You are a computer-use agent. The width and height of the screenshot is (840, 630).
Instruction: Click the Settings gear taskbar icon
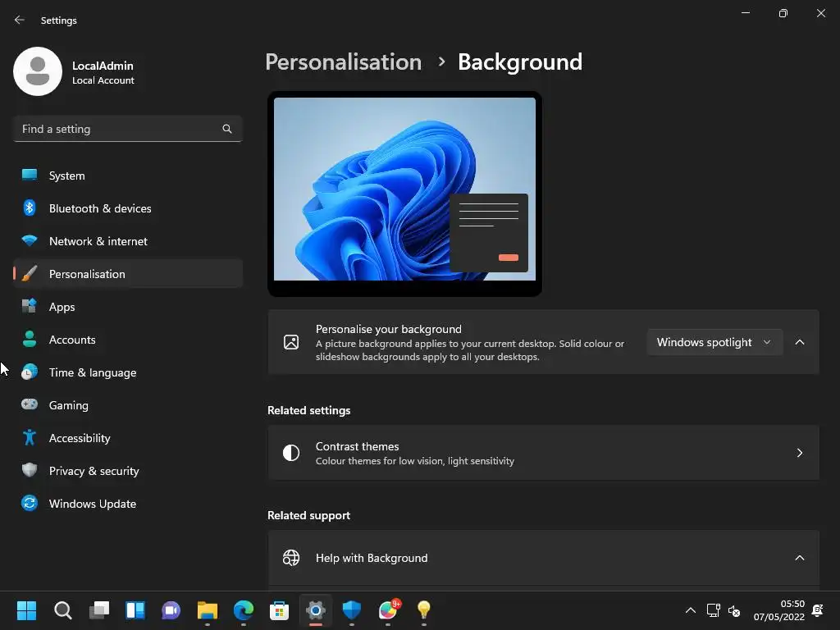tap(316, 610)
